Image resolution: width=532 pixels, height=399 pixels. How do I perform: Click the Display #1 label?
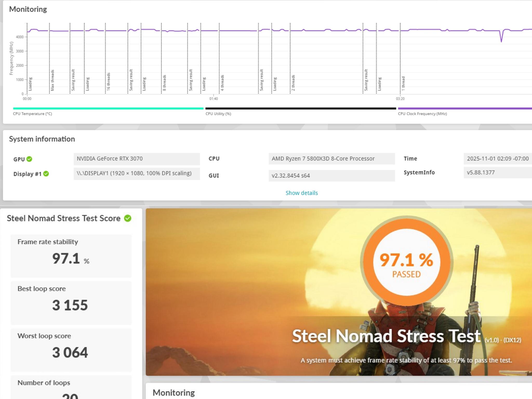27,174
